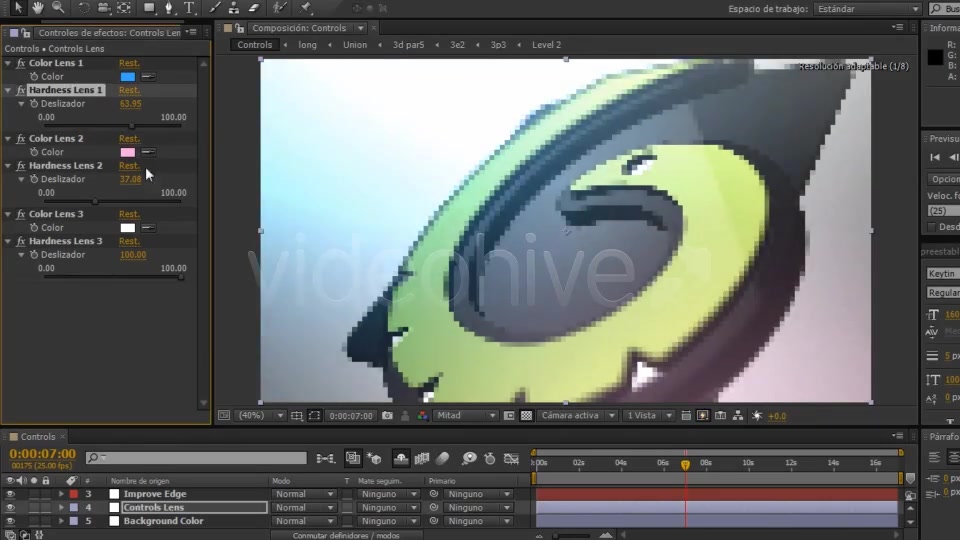The width and height of the screenshot is (960, 540).
Task: Click the timeline layer search field
Action: [196, 458]
